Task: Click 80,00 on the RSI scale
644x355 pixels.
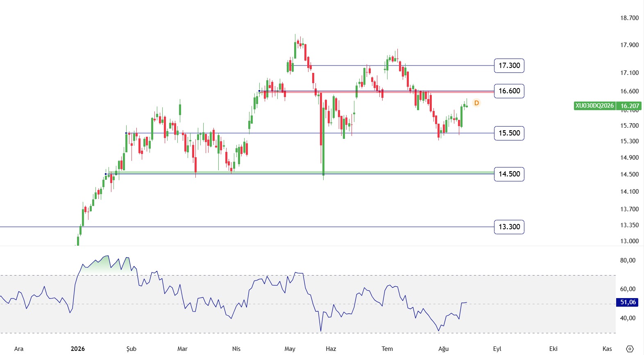Action: [628, 260]
